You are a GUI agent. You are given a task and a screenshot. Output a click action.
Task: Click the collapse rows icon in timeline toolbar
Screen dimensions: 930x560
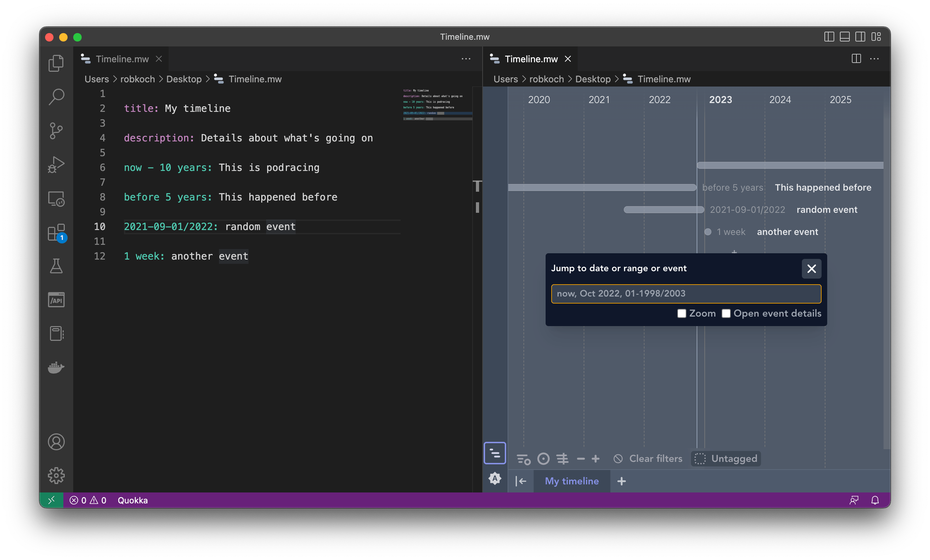(x=563, y=459)
